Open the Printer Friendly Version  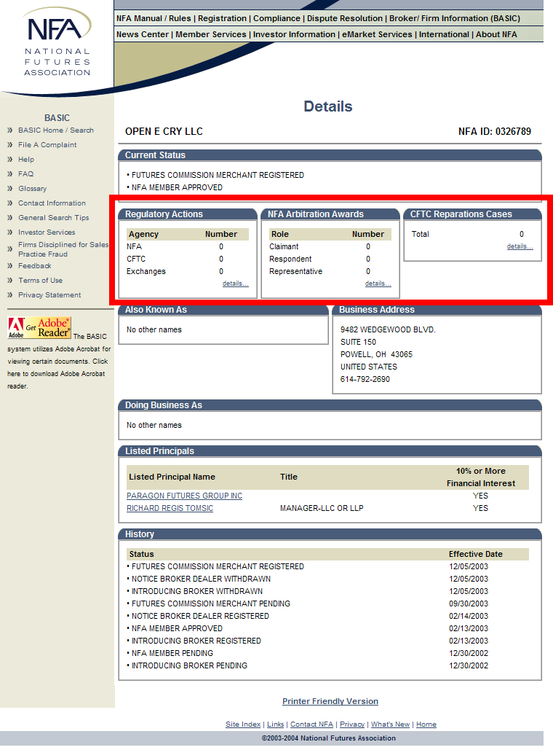tap(330, 701)
